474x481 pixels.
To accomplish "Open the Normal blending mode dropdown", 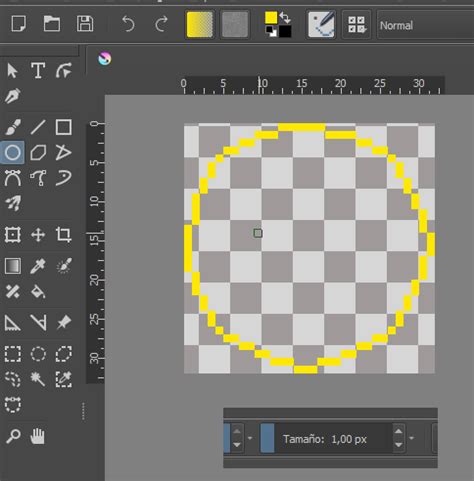I will pyautogui.click(x=425, y=25).
